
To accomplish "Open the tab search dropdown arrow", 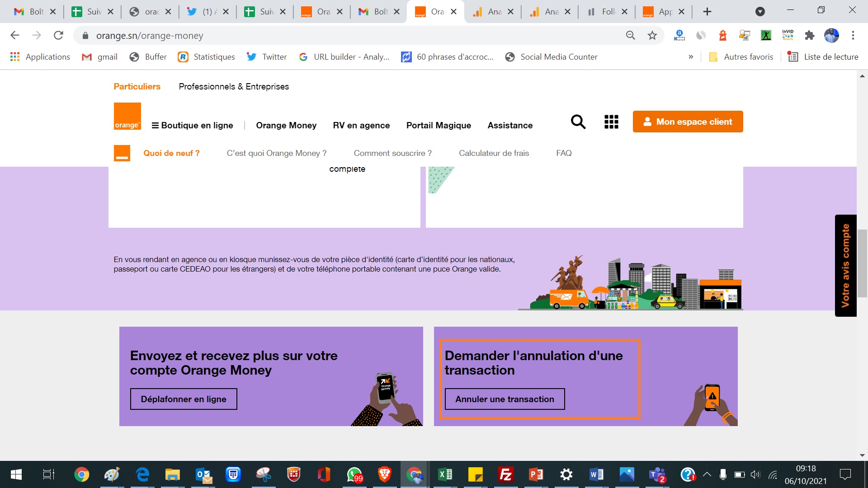I will pyautogui.click(x=760, y=12).
